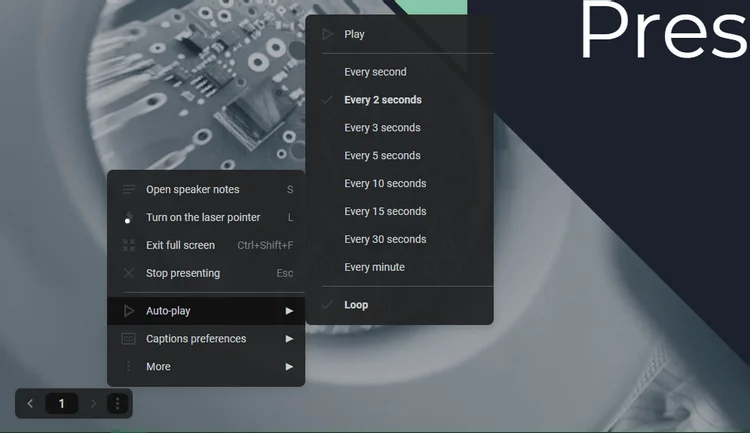Click the speaker notes icon
Viewport: 750px width, 433px height.
128,189
